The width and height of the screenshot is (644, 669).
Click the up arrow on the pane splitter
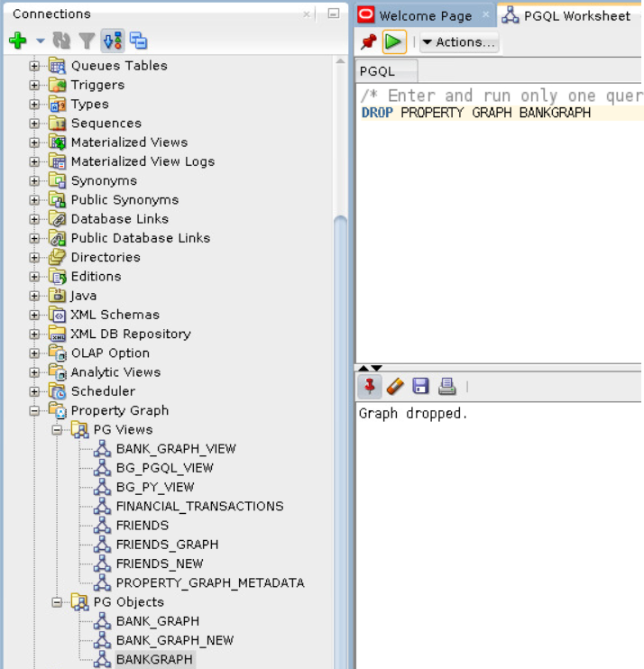coord(363,368)
